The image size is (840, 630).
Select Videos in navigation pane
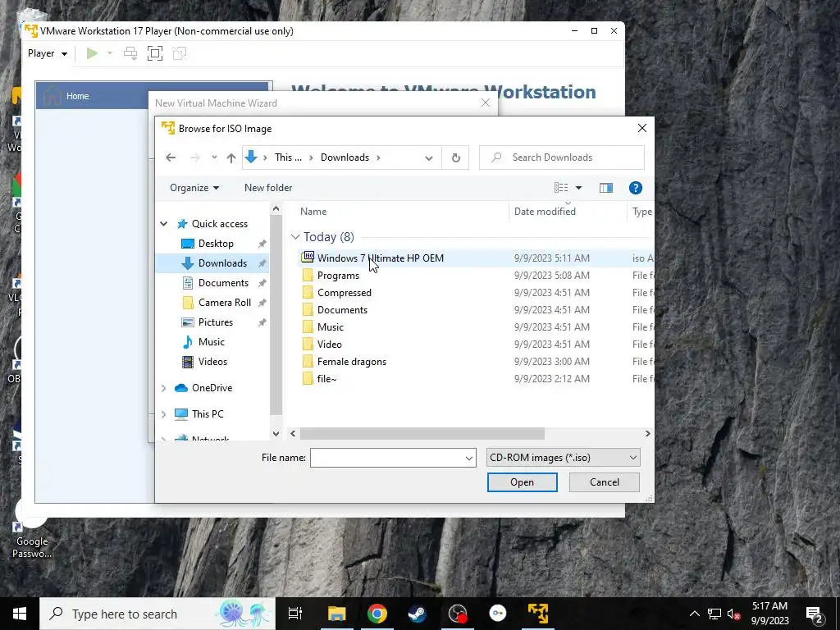(x=212, y=362)
